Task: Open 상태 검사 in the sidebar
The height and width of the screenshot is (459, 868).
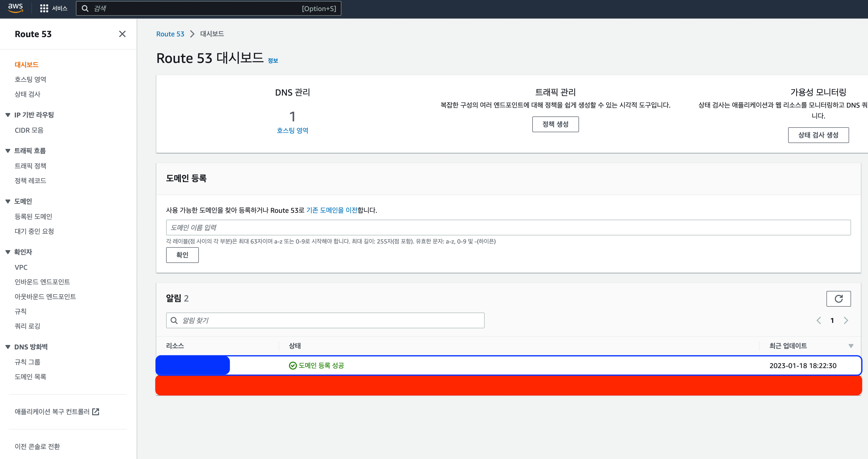Action: click(27, 94)
